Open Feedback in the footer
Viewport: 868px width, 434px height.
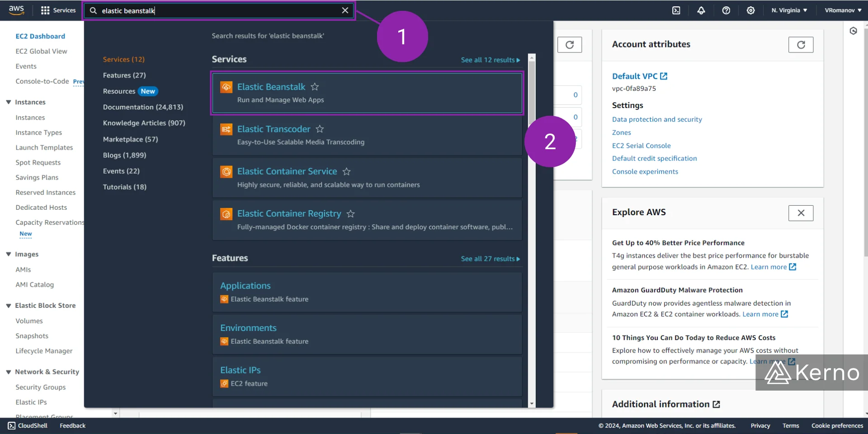pos(72,425)
